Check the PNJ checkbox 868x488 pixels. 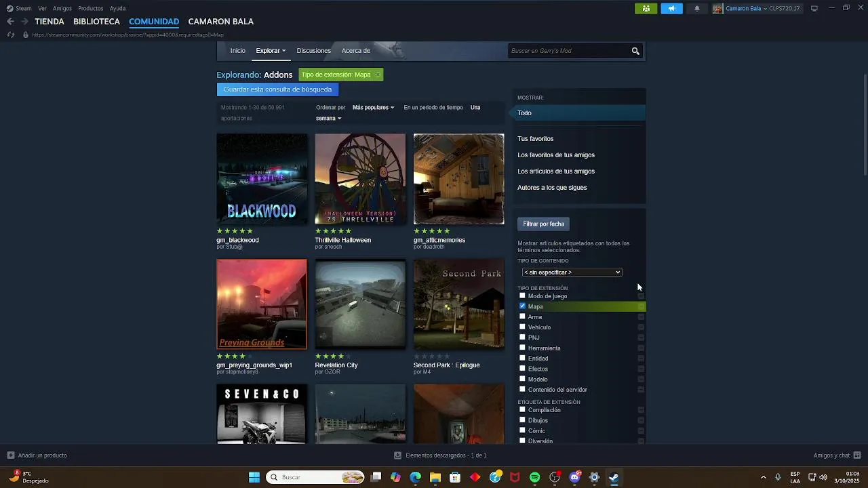pos(522,337)
